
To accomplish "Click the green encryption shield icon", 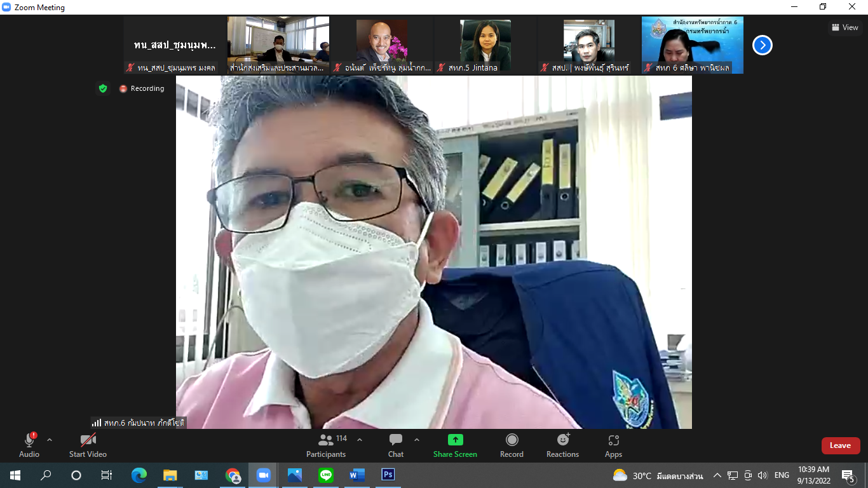I will click(103, 88).
